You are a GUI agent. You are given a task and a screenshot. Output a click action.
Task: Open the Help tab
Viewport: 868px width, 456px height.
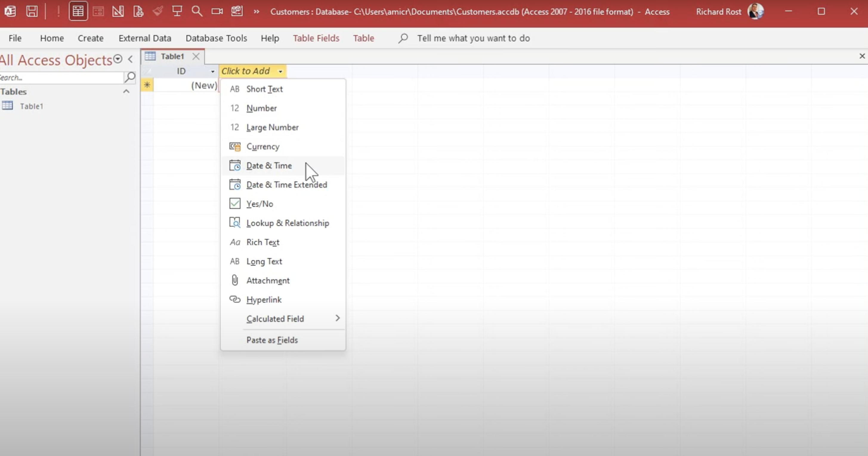pyautogui.click(x=270, y=38)
